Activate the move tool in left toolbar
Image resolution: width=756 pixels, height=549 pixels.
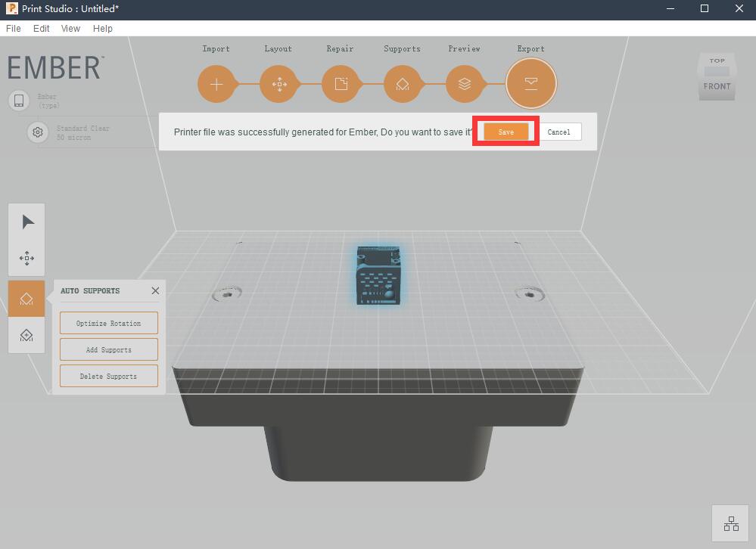pos(27,258)
